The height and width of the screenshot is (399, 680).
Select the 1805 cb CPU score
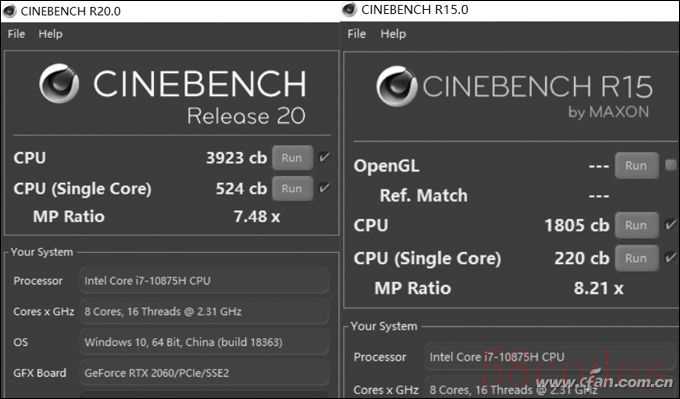click(577, 226)
